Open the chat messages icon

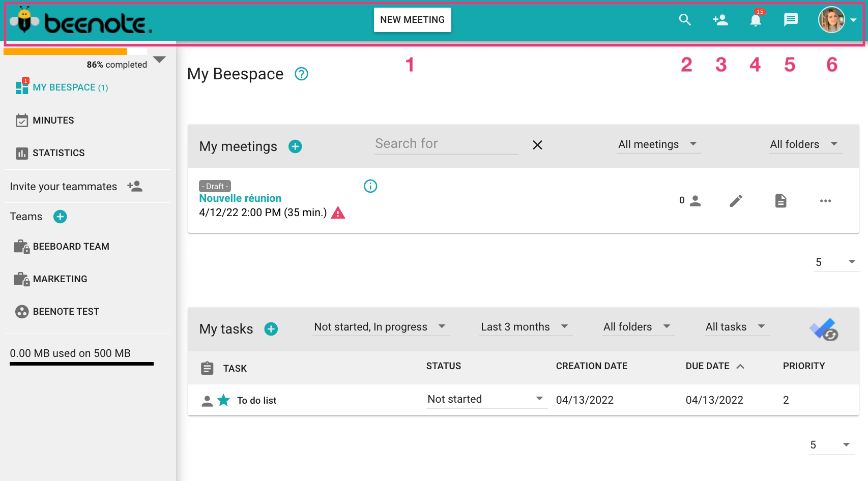point(791,20)
